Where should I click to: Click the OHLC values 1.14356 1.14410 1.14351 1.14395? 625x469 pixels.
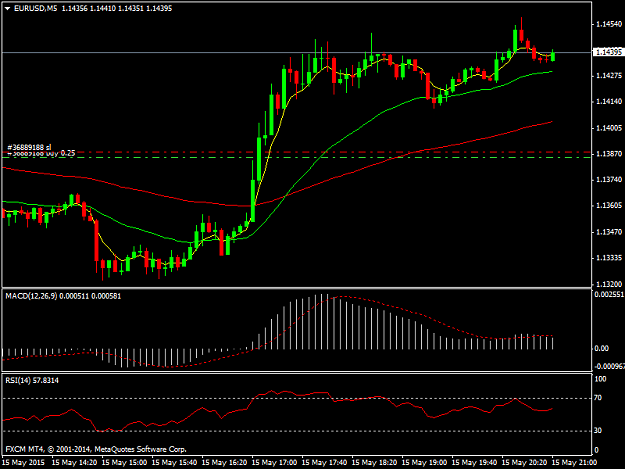coord(117,8)
